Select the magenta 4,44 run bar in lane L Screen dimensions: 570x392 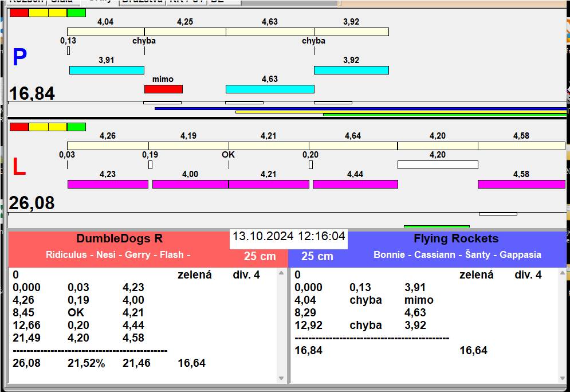[x=355, y=184]
